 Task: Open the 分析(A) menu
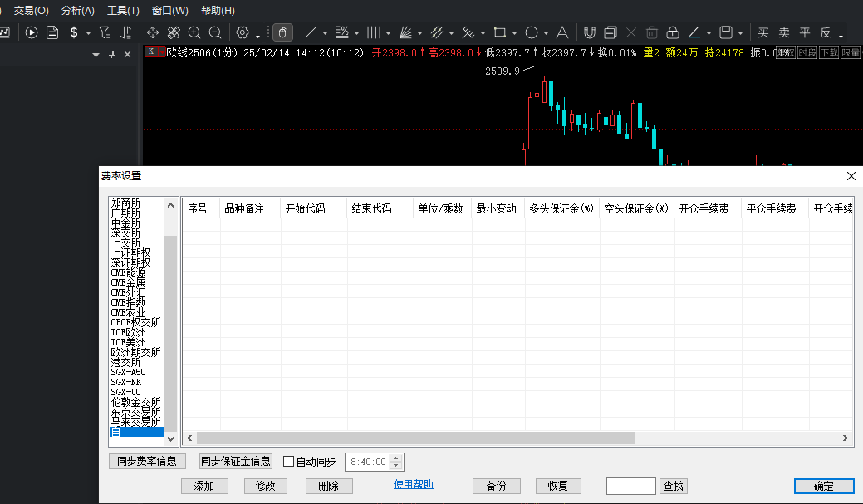tap(78, 11)
